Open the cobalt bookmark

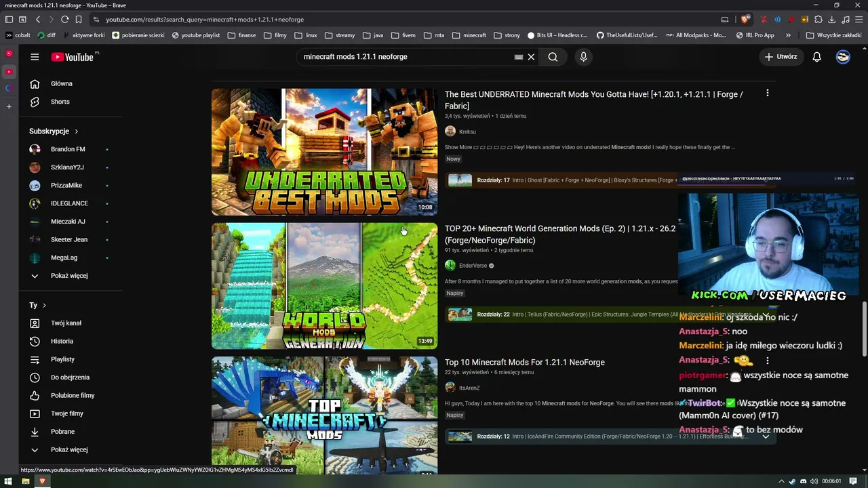18,35
